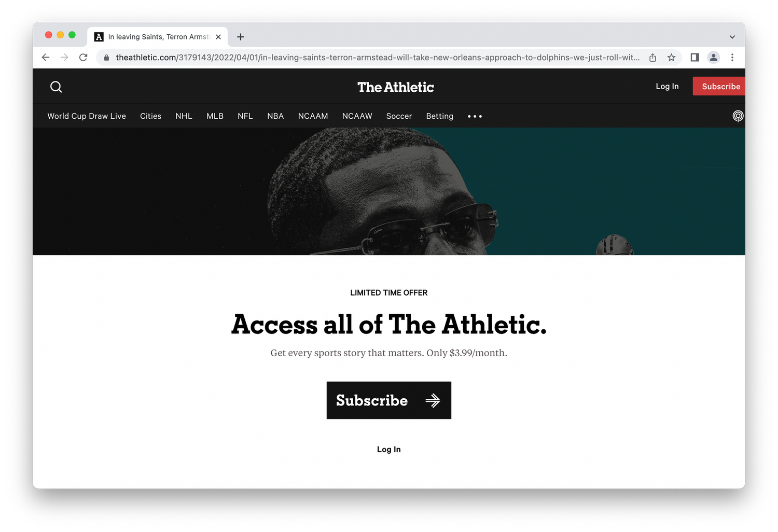Click Log In in the header

667,87
